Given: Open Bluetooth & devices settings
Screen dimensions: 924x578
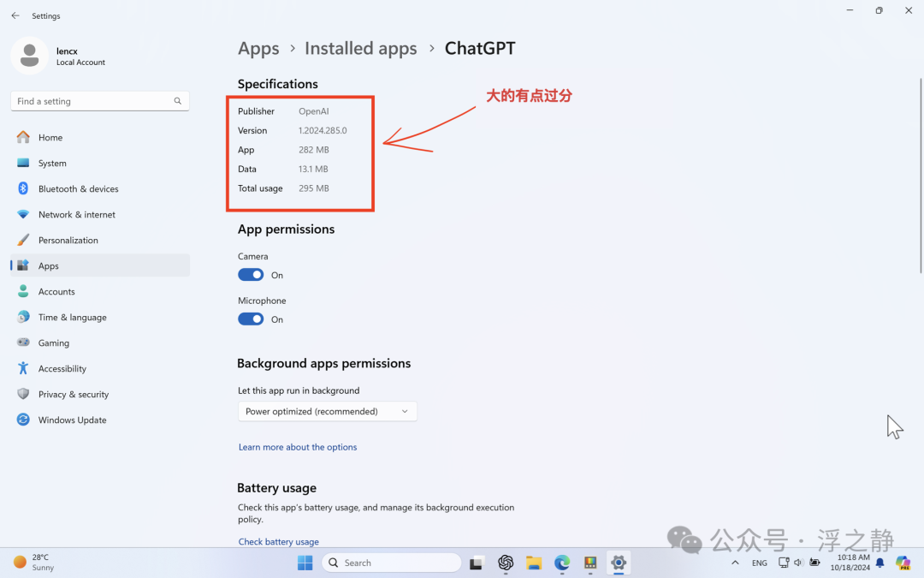Looking at the screenshot, I should (x=100, y=188).
